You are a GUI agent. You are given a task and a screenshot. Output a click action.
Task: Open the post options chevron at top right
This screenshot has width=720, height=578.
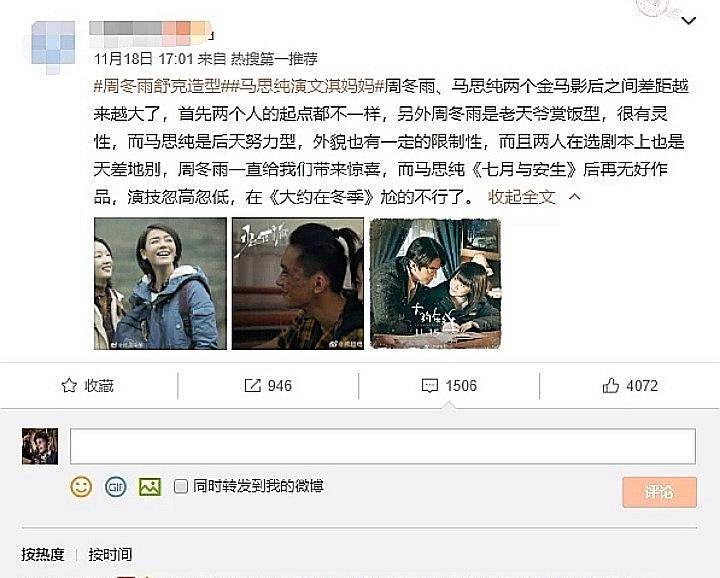tap(689, 21)
